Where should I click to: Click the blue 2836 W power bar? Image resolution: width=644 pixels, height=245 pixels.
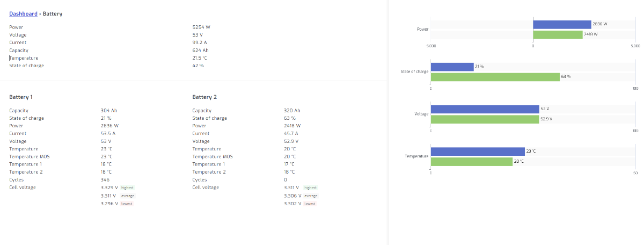coord(562,24)
